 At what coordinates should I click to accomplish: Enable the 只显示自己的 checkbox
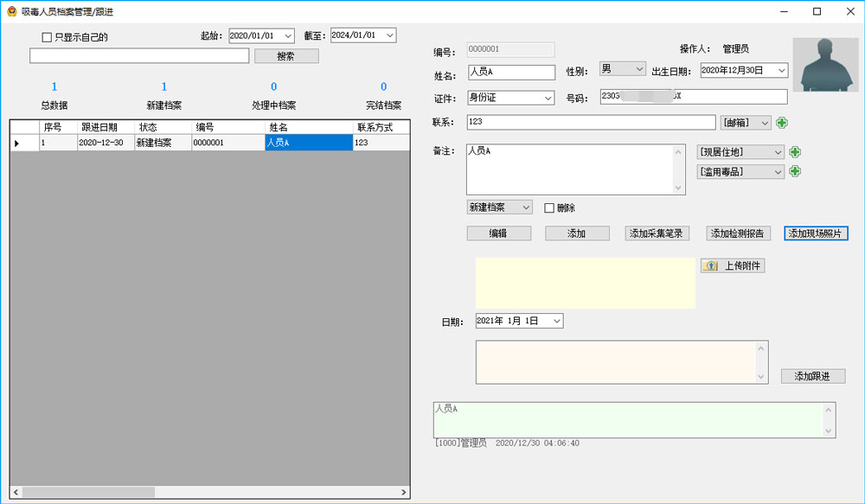click(x=48, y=37)
